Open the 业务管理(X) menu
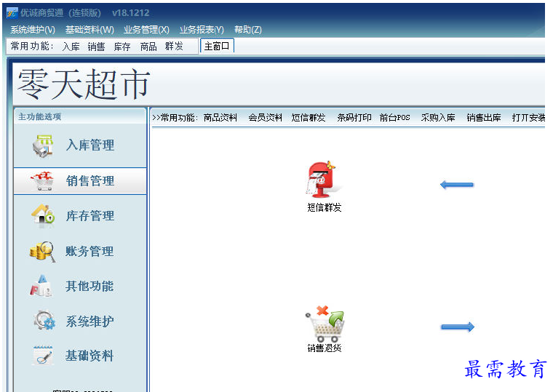553x392 pixels. pos(146,30)
